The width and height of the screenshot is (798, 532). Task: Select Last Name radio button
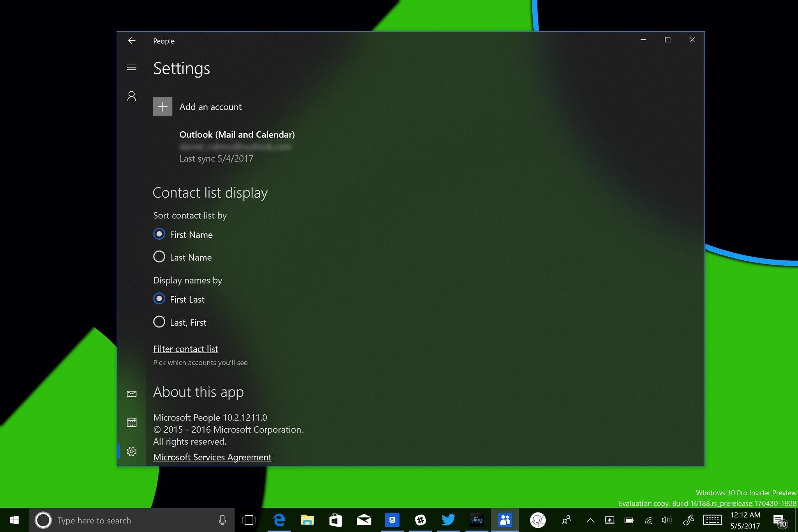pos(159,256)
